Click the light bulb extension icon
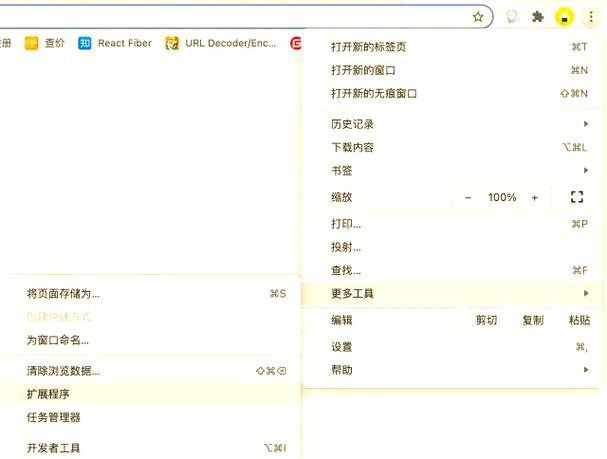 tap(512, 17)
